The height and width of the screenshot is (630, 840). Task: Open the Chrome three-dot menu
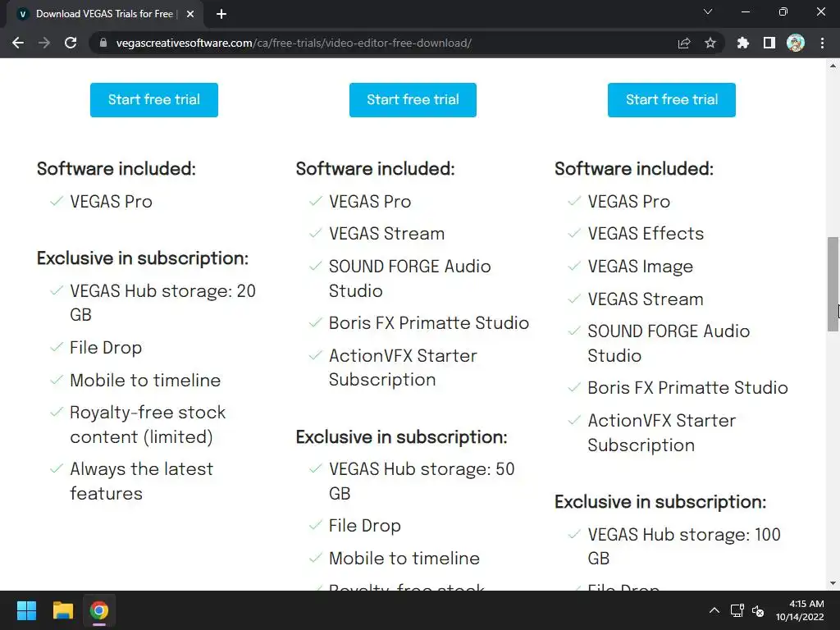(822, 43)
